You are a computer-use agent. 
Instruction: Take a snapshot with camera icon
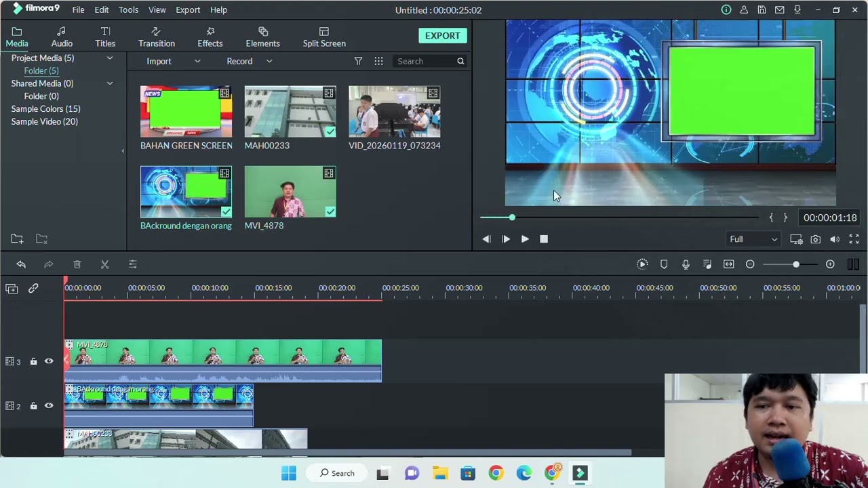(815, 239)
